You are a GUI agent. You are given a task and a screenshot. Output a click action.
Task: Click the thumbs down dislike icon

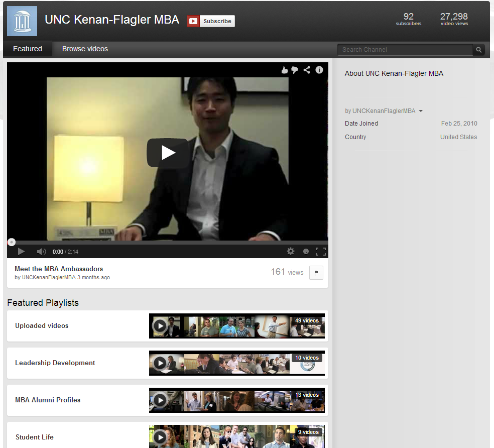coord(295,70)
